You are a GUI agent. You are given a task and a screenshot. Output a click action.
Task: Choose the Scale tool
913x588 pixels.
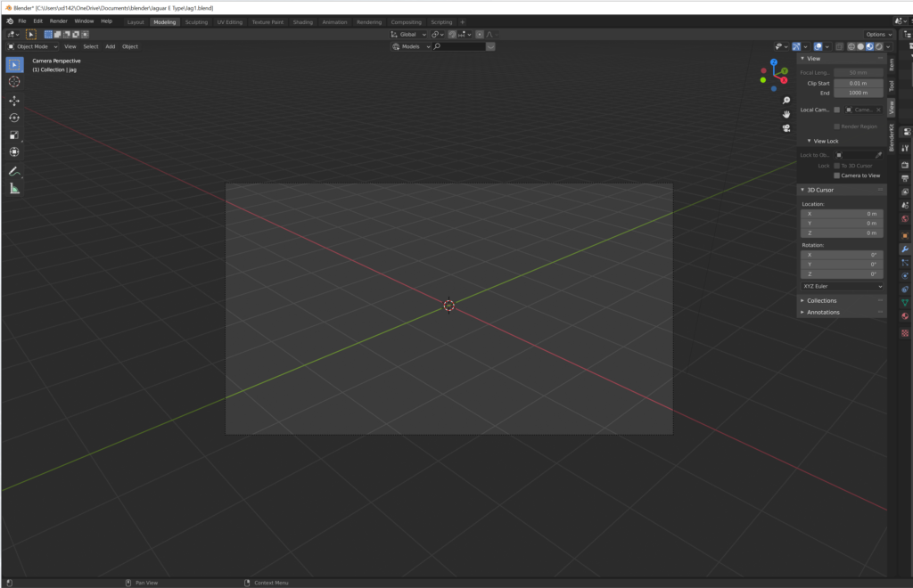click(x=14, y=135)
